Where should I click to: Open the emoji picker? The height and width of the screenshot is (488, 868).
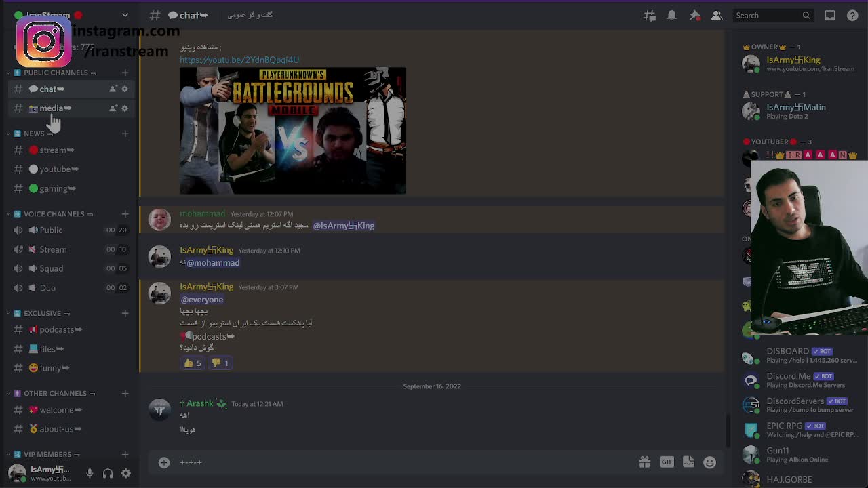[710, 462]
